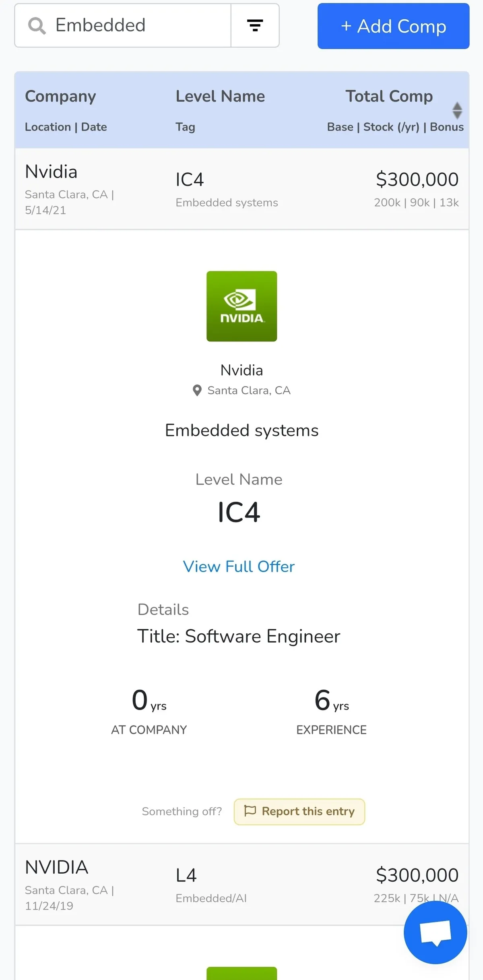483x980 pixels.
Task: Click the flag icon in Report button
Action: click(250, 810)
